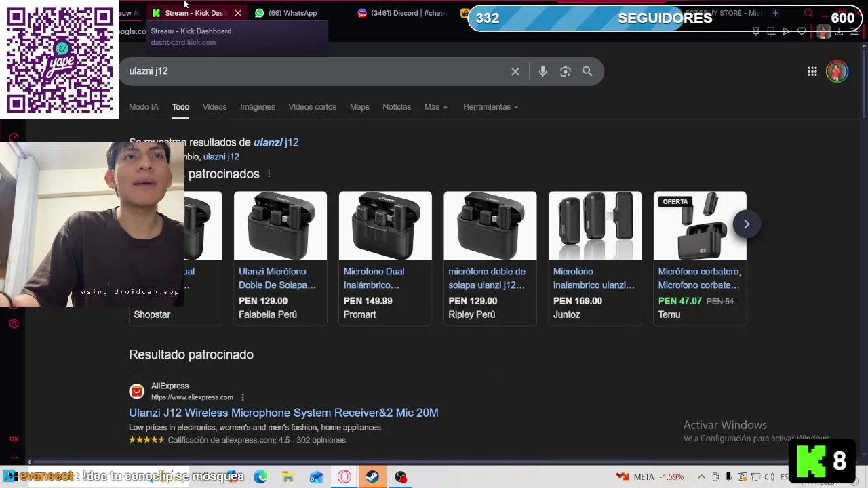Click the heart icon in Opera toolbar
Viewport: 868px width, 488px height.
(802, 32)
